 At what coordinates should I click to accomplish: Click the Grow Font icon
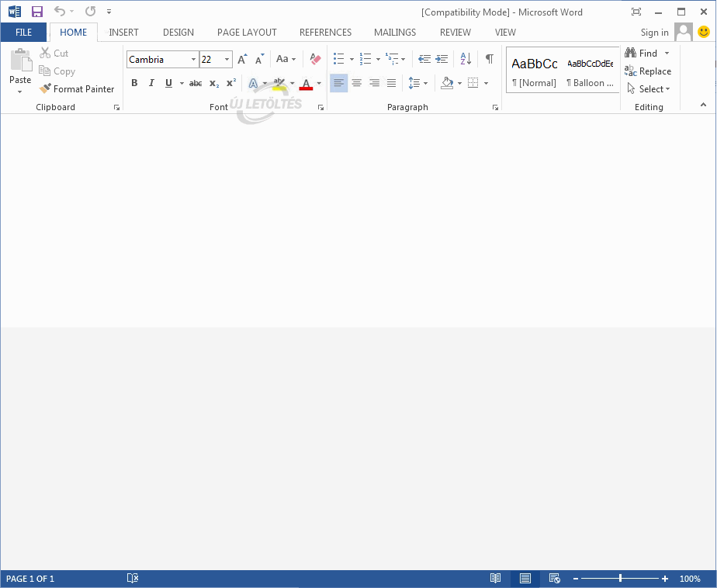point(242,59)
